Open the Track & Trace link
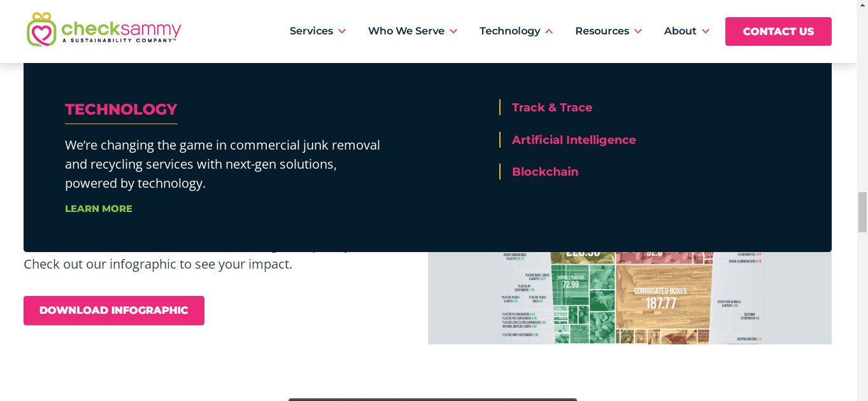The width and height of the screenshot is (868, 401). (x=552, y=108)
